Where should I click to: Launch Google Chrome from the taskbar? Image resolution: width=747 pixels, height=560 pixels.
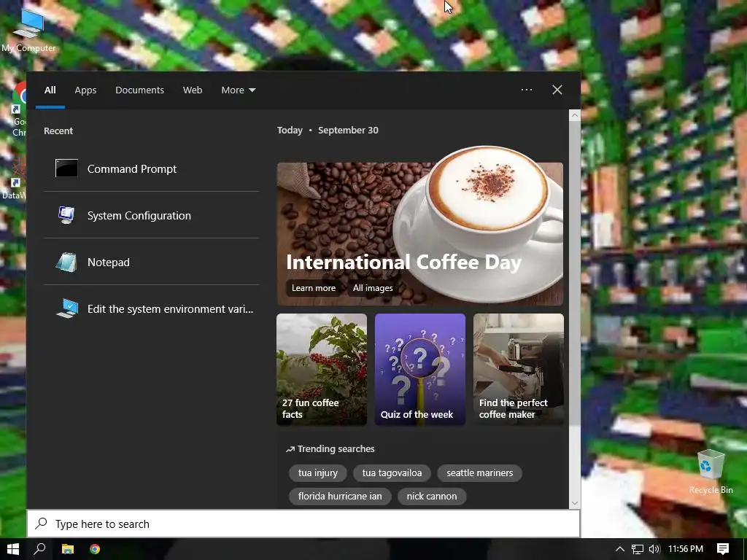(x=95, y=549)
